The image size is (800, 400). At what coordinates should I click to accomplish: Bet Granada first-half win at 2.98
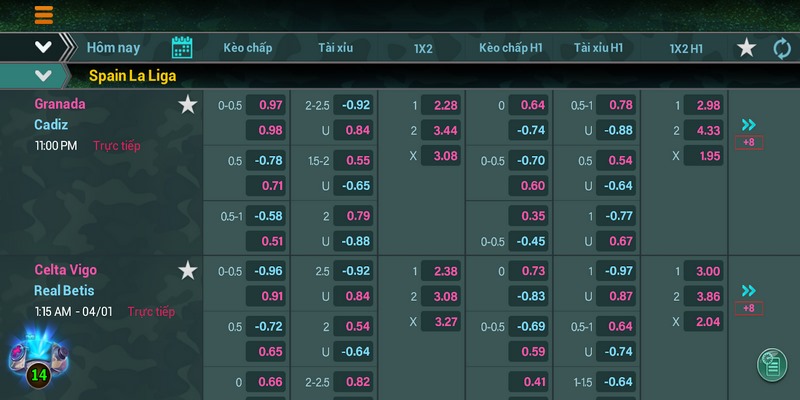[x=704, y=105]
